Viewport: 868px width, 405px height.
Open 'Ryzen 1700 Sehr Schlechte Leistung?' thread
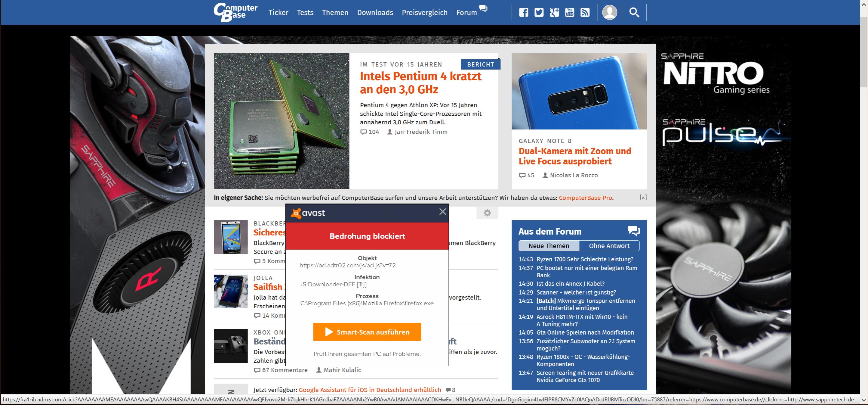585,259
